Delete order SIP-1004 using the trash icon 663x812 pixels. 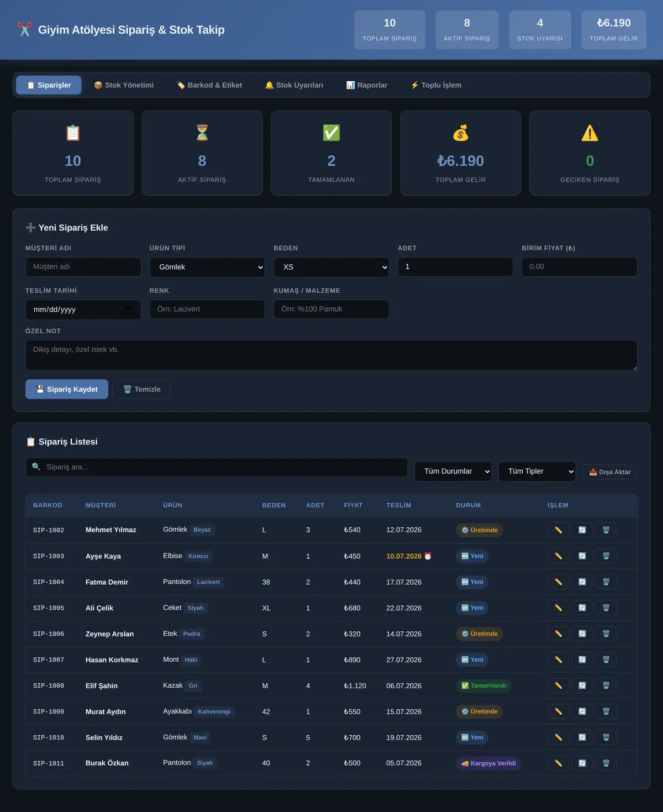click(x=606, y=582)
